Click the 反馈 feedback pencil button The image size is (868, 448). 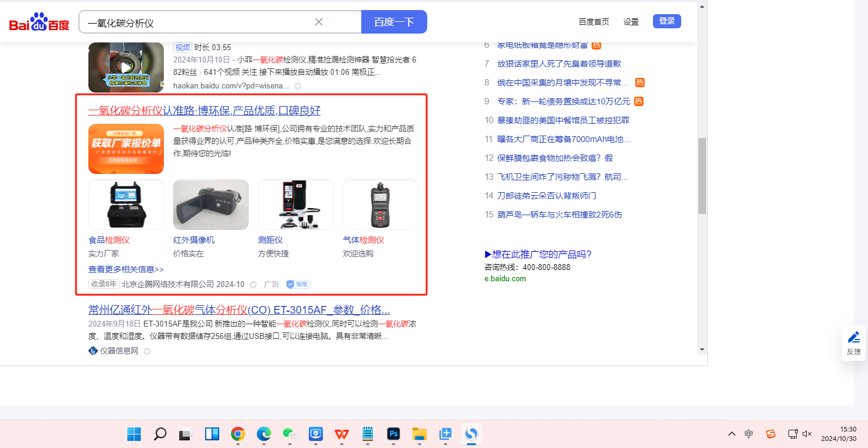tap(854, 343)
